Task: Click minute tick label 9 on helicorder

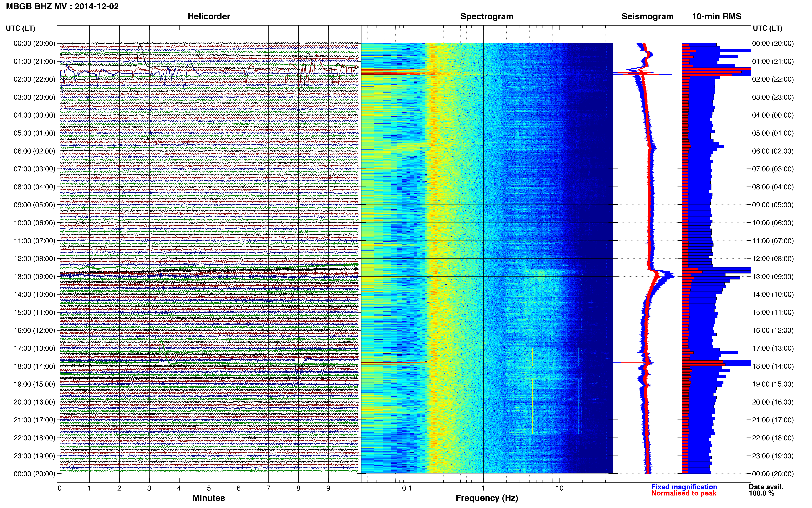Action: click(x=328, y=488)
